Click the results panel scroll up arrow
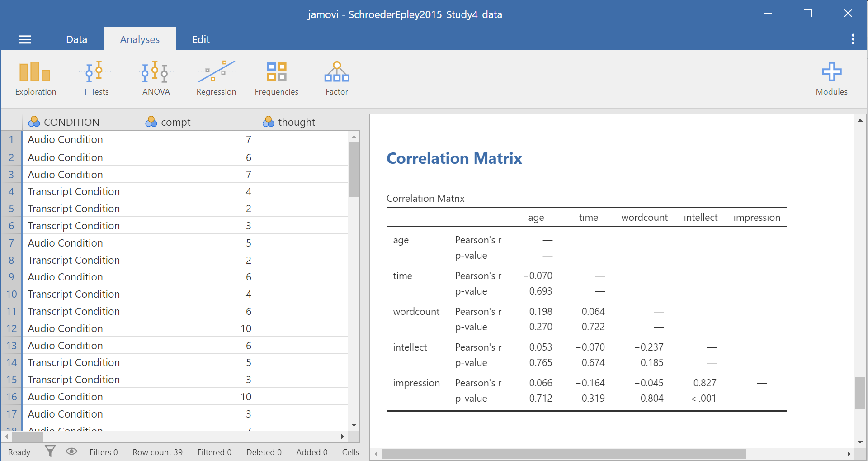Viewport: 868px width, 461px height. coord(859,120)
